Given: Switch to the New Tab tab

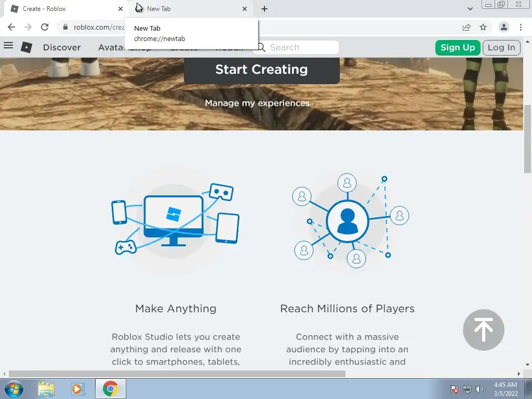Looking at the screenshot, I should pos(190,9).
